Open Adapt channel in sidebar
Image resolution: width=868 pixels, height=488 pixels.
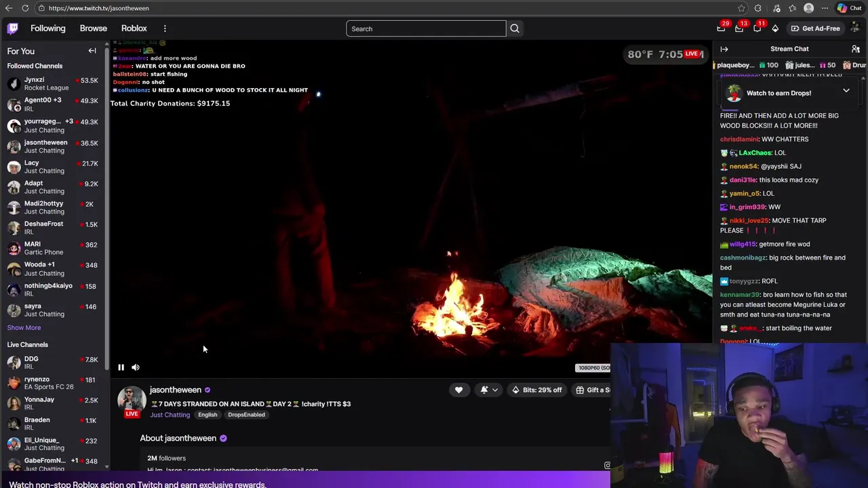coord(53,187)
